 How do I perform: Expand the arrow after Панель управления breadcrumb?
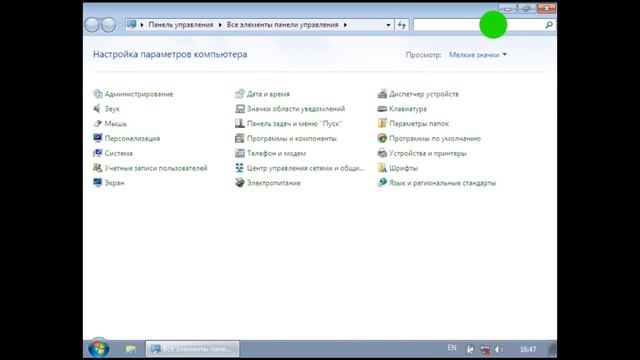pos(220,25)
